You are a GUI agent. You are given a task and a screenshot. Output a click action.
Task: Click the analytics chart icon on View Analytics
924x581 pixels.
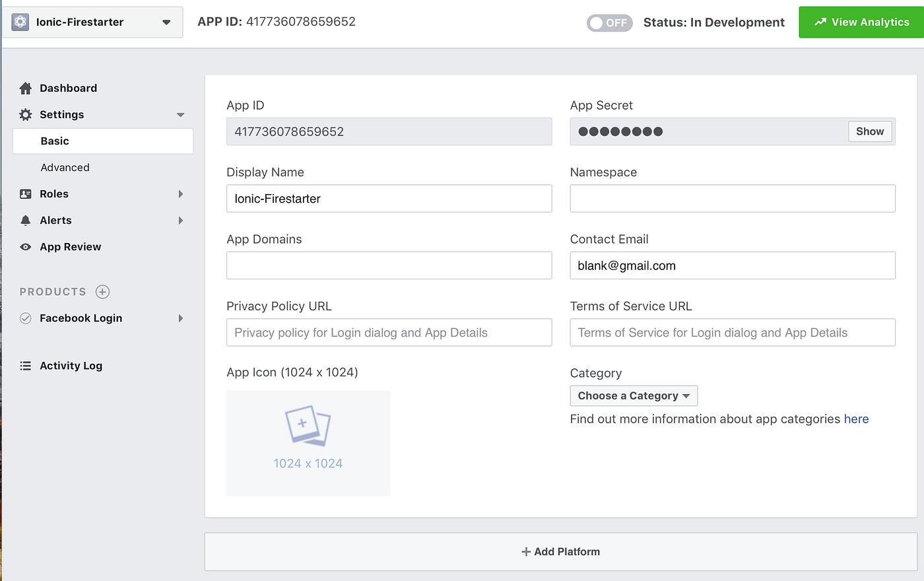tap(819, 22)
